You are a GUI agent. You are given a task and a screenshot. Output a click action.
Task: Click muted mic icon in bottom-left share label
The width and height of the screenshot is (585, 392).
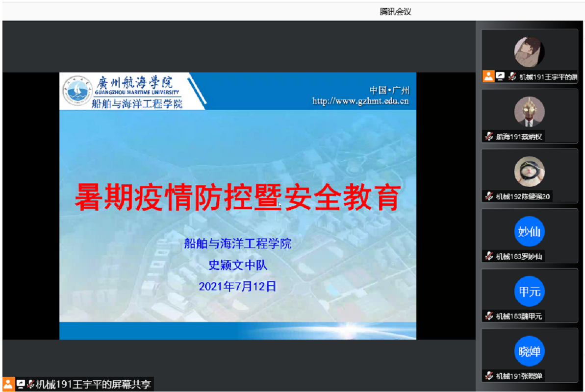(30, 384)
